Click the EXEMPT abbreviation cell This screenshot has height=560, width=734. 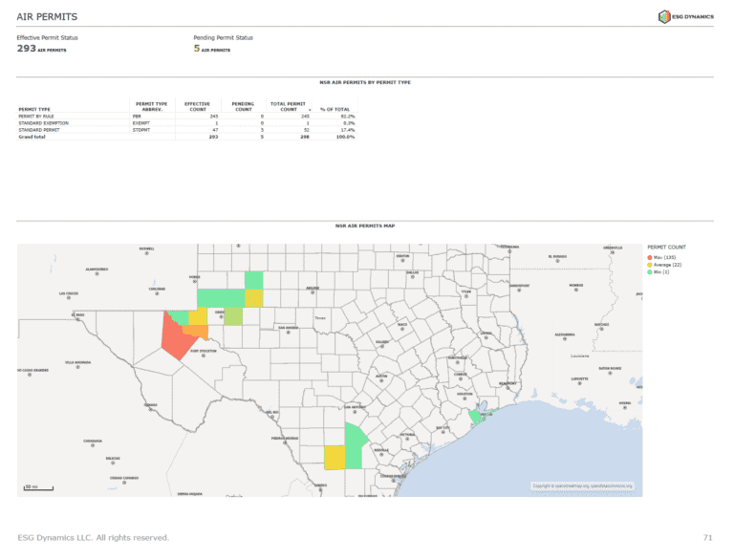tap(140, 123)
